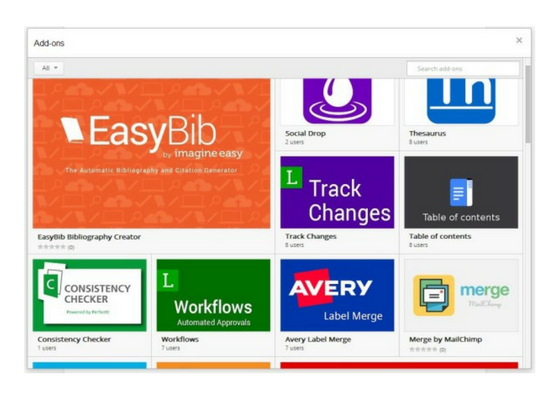This screenshot has width=560, height=397.
Task: Focus the Search add-ons field
Action: click(463, 69)
